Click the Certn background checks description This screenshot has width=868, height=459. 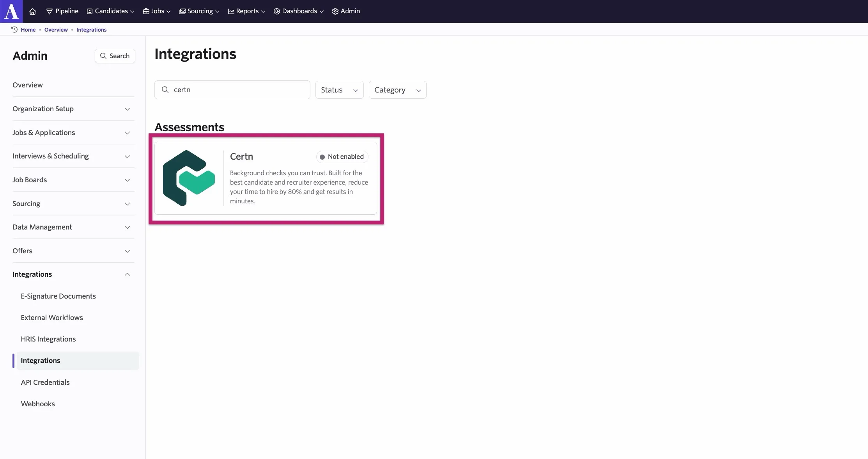(299, 187)
